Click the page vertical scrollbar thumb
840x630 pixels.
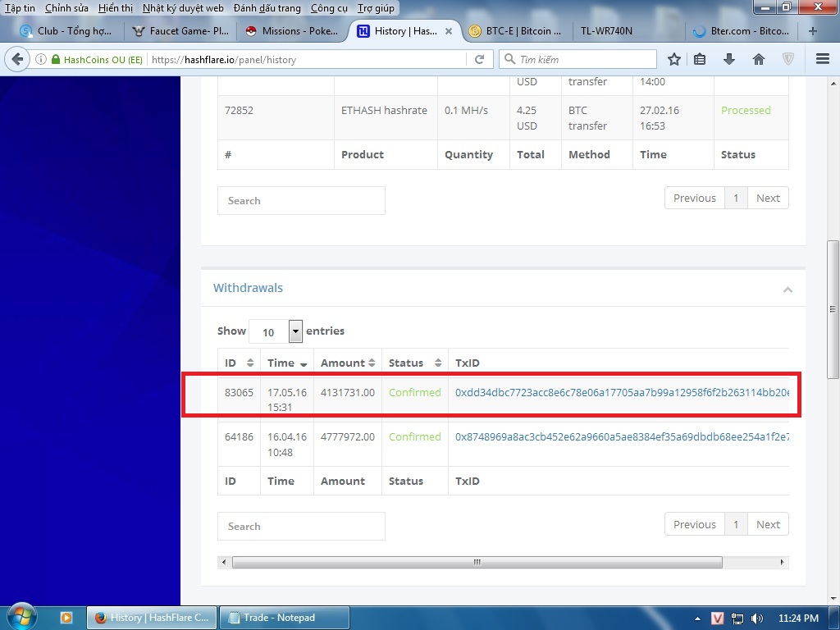833,308
